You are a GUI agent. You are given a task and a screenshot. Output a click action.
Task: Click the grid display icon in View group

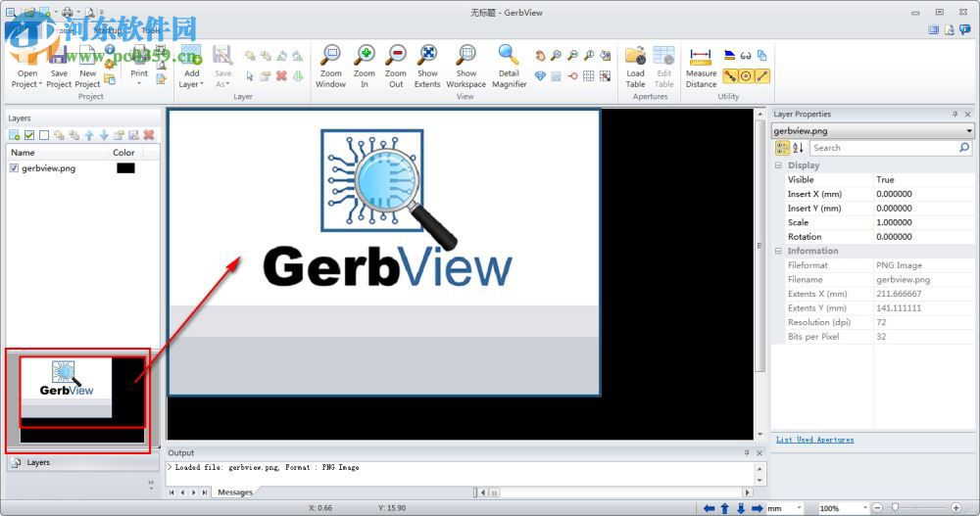pos(589,76)
